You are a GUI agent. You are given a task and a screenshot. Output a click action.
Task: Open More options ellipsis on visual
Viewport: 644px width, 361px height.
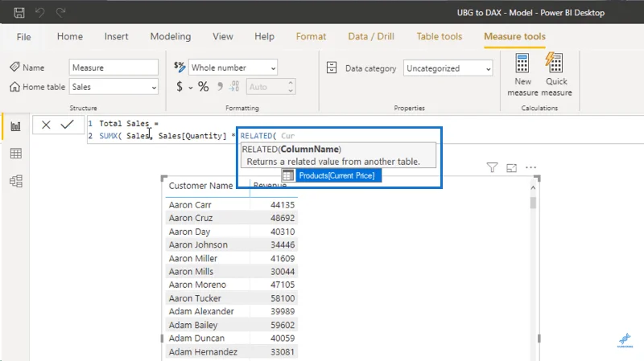tap(530, 167)
